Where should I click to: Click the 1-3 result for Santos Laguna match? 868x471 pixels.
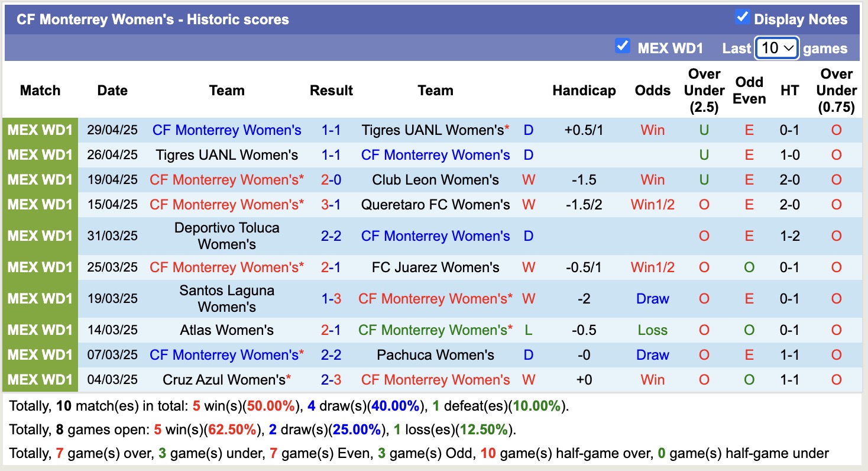click(x=331, y=299)
